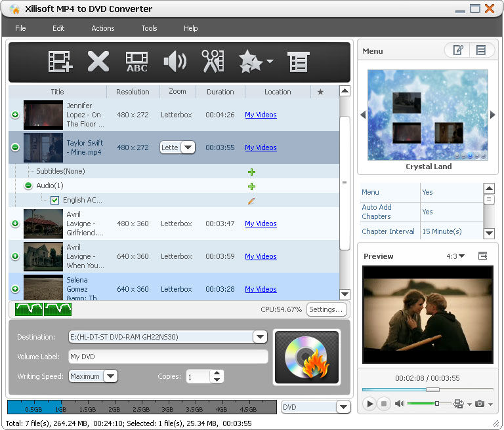Click the preview loop/settings icon beside the camera
The image size is (504, 430).
pos(459,404)
